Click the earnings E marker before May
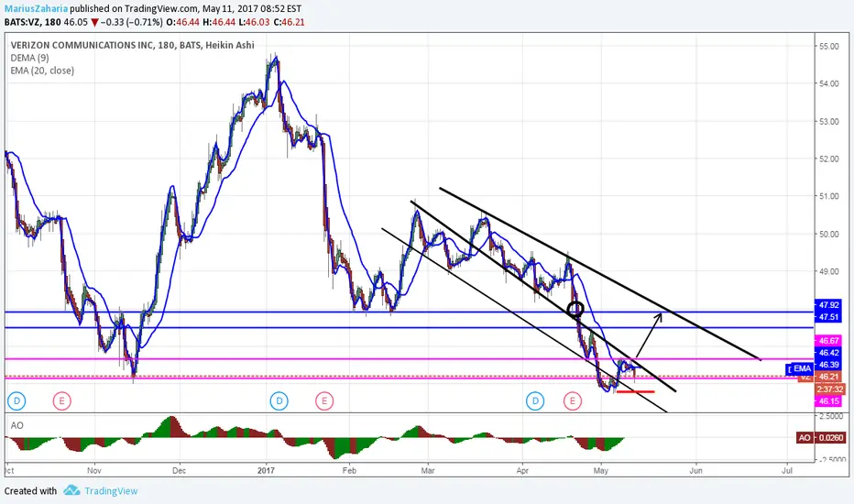Screen dimensions: 854x504 573,401
